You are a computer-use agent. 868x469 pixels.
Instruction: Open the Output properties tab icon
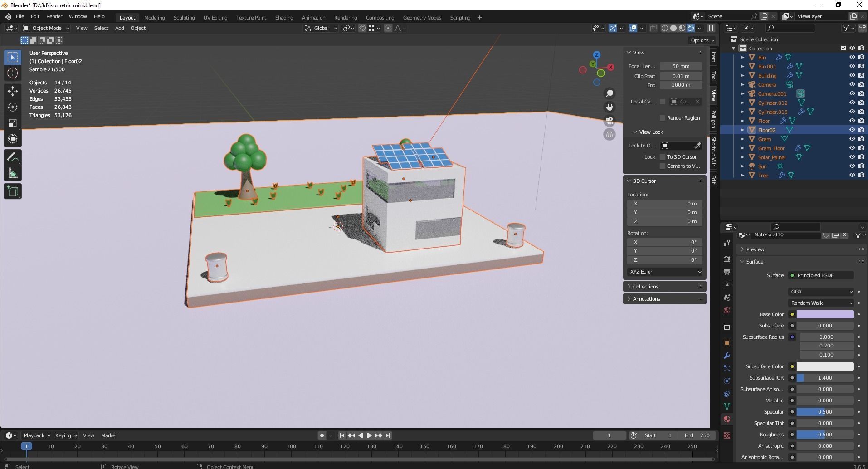(727, 272)
